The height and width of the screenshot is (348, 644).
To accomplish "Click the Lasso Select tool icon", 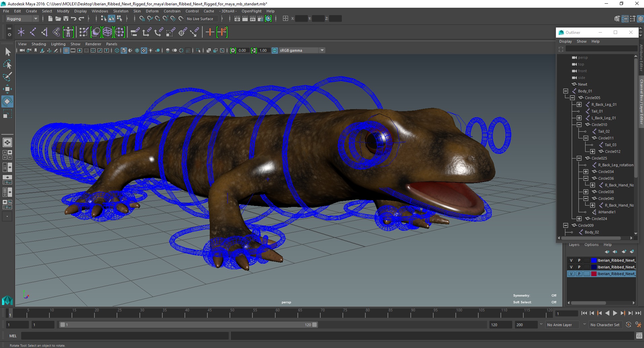I will click(7, 64).
